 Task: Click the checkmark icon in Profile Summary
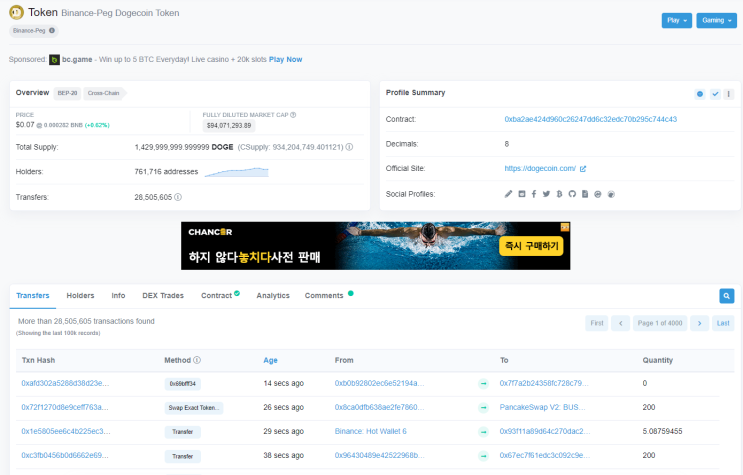point(715,94)
